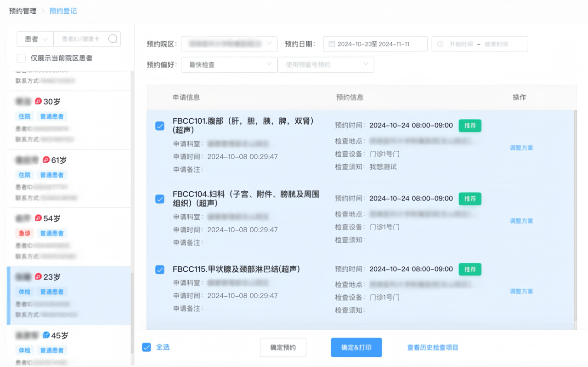
Task: Click the gender icon beside 30岁
Action: pos(39,101)
